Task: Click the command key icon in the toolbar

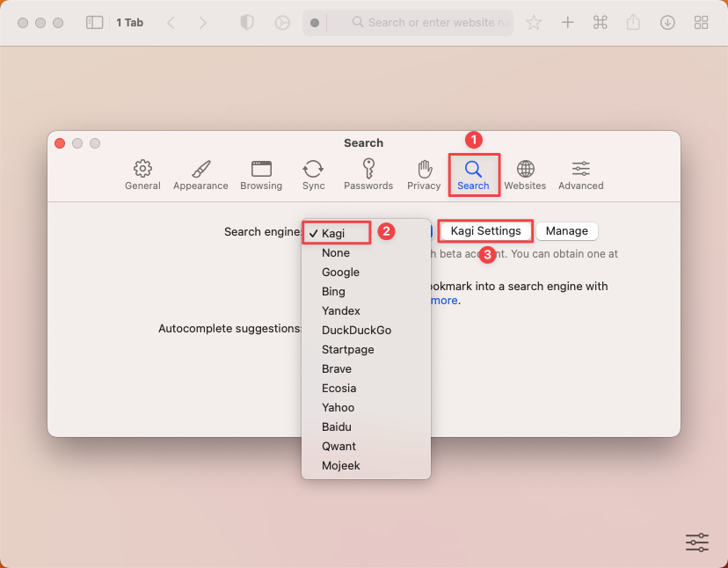Action: [x=601, y=23]
